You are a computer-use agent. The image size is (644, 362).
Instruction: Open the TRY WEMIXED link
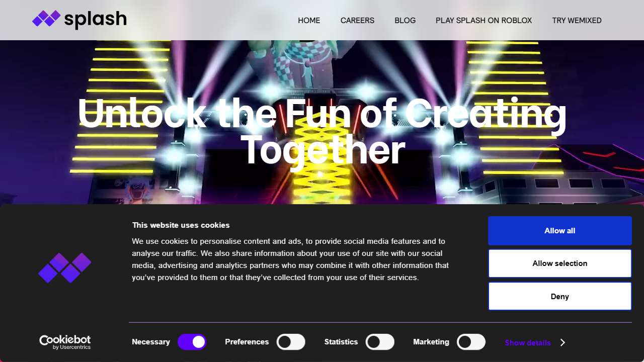(577, 21)
